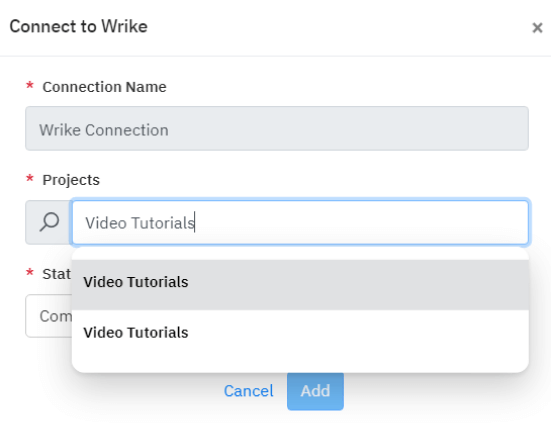The height and width of the screenshot is (437, 551).
Task: Cancel the Wrike connection setup
Action: pos(248,391)
